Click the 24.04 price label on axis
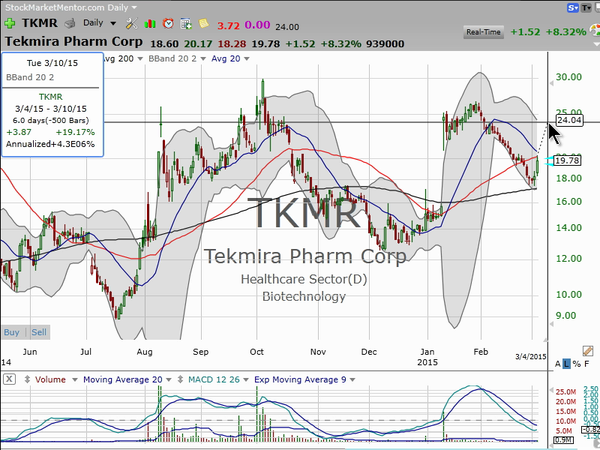Viewport: 600px width, 450px height. click(x=569, y=120)
